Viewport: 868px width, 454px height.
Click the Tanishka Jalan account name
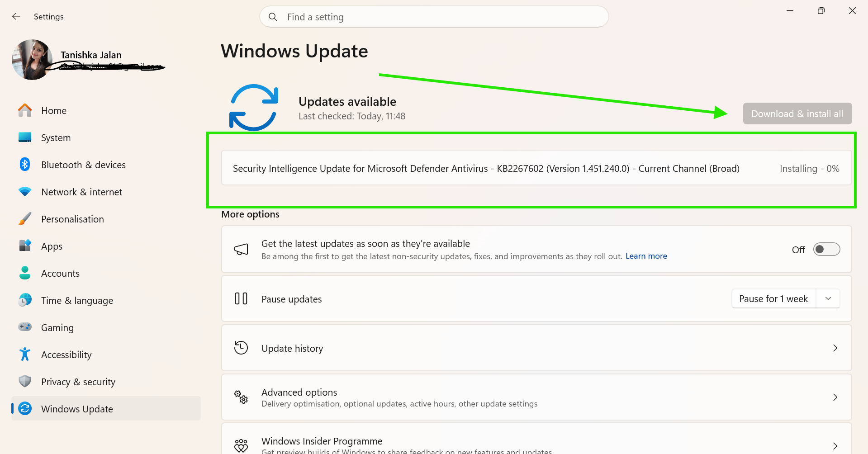point(91,55)
